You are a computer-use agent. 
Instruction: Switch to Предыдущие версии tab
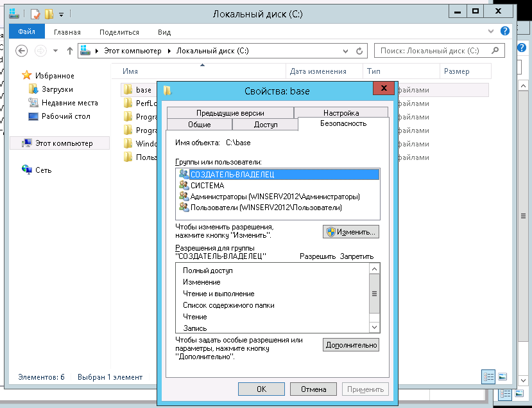pyautogui.click(x=230, y=113)
